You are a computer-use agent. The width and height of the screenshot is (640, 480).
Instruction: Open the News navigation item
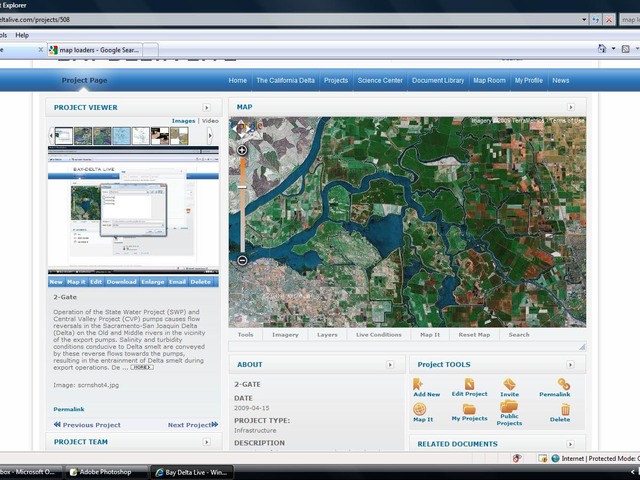pyautogui.click(x=560, y=80)
